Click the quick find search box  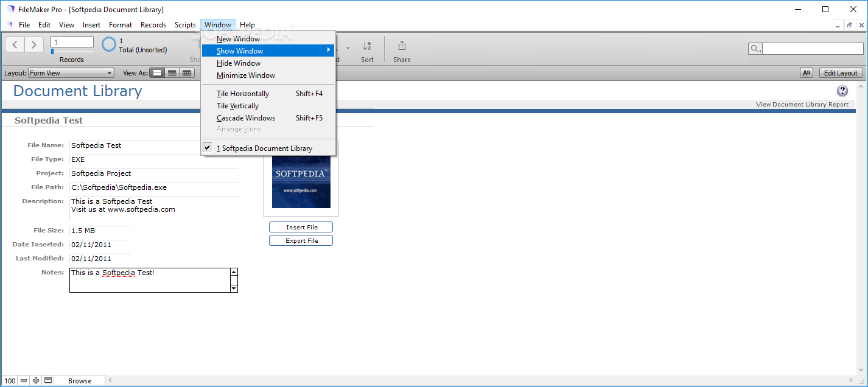813,49
